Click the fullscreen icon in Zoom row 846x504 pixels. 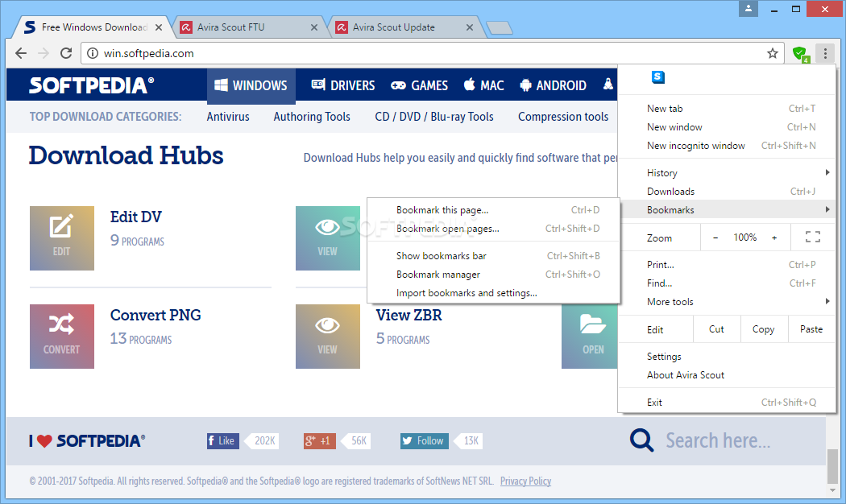pos(812,238)
